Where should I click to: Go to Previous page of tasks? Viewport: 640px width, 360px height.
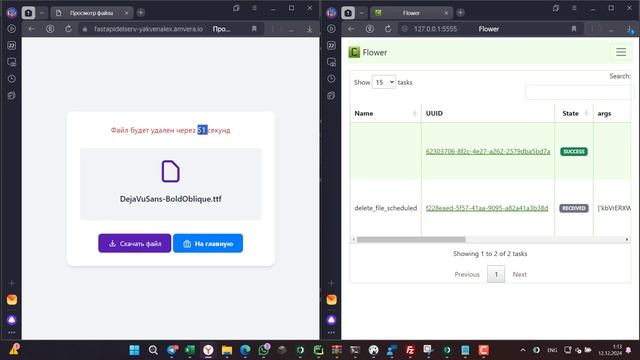click(467, 274)
